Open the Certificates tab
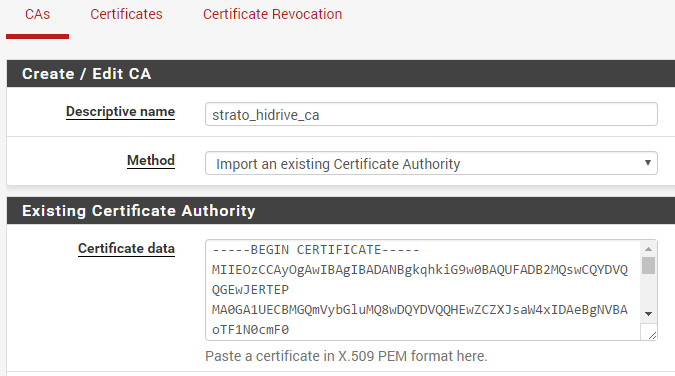 (x=126, y=14)
